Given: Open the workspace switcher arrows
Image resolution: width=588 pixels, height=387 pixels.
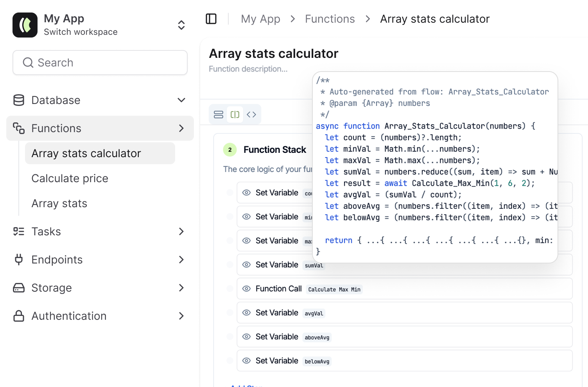Looking at the screenshot, I should click(x=181, y=25).
